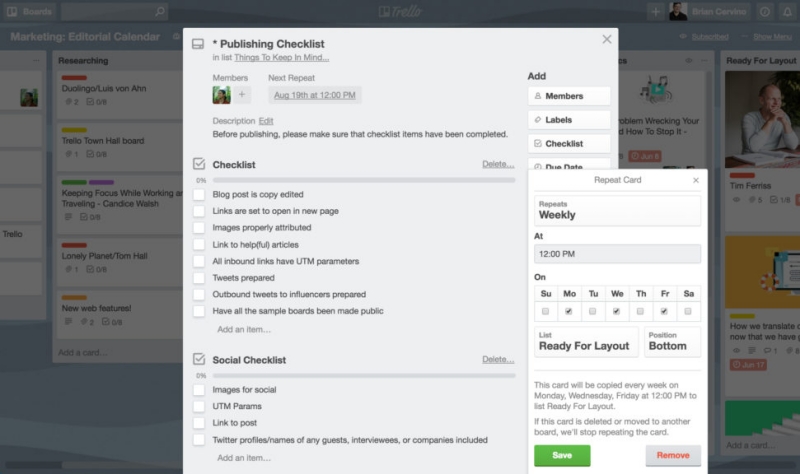Click Add an item under Checklist

244,330
